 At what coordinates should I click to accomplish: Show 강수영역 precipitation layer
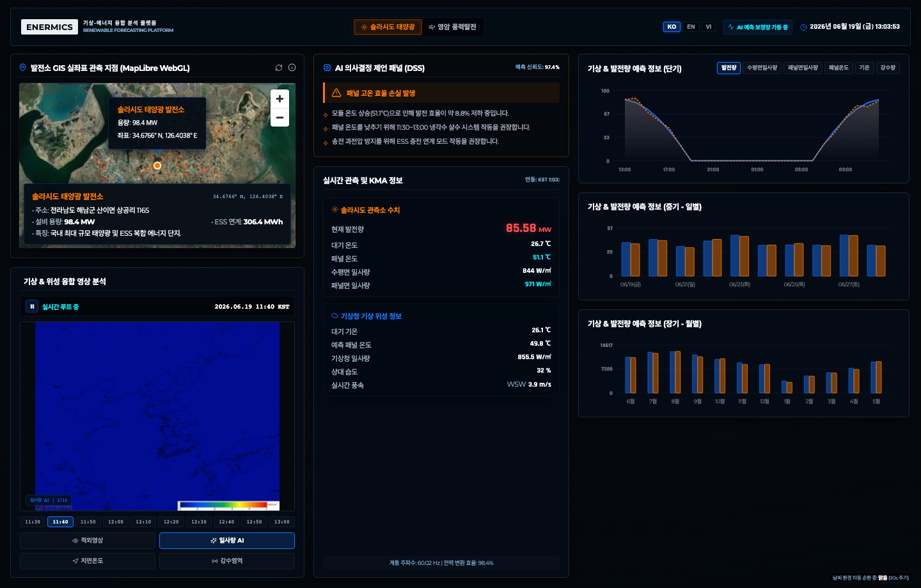(x=227, y=561)
